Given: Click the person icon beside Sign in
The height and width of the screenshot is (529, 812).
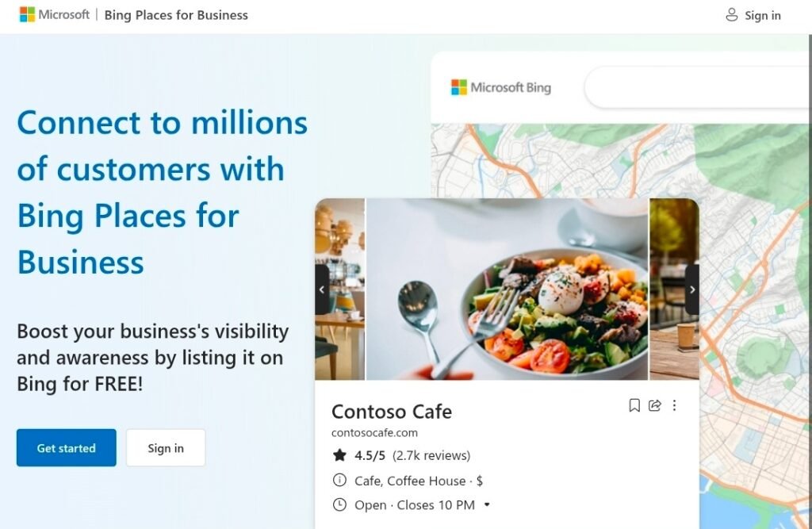Looking at the screenshot, I should 731,15.
